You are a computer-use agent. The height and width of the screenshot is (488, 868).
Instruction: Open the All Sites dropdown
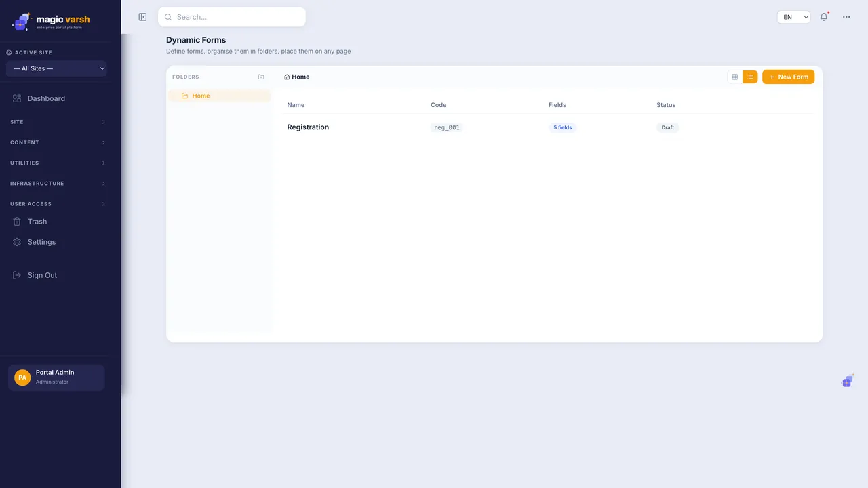click(x=56, y=68)
